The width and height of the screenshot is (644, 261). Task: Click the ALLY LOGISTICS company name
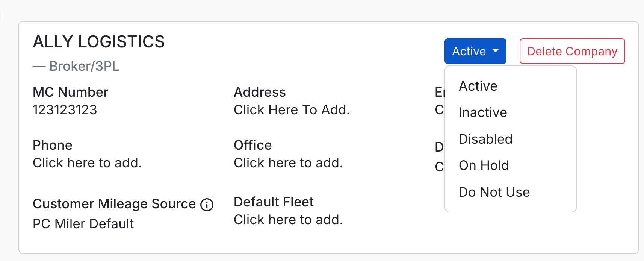(x=99, y=42)
